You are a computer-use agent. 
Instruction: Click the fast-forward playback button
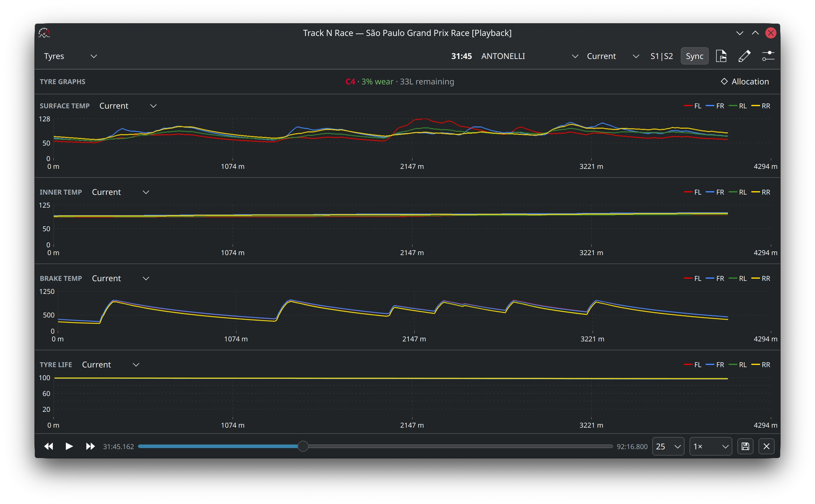(90, 446)
